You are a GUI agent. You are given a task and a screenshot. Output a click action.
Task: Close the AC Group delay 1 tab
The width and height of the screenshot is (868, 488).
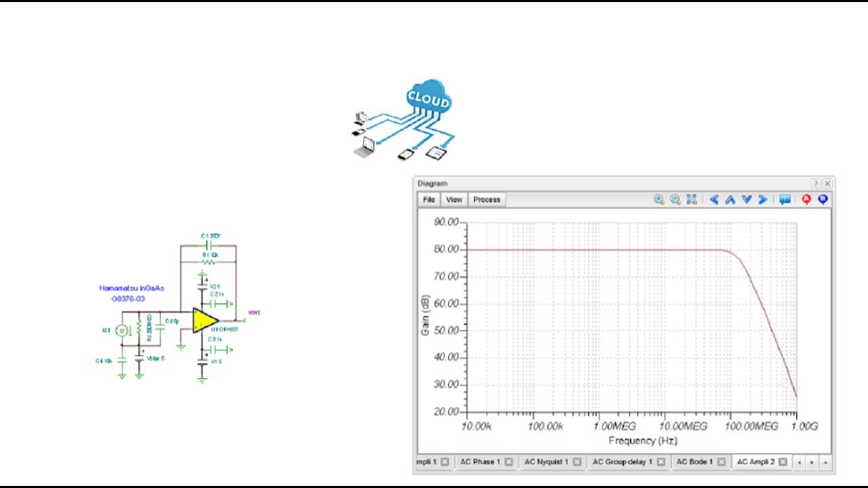660,462
